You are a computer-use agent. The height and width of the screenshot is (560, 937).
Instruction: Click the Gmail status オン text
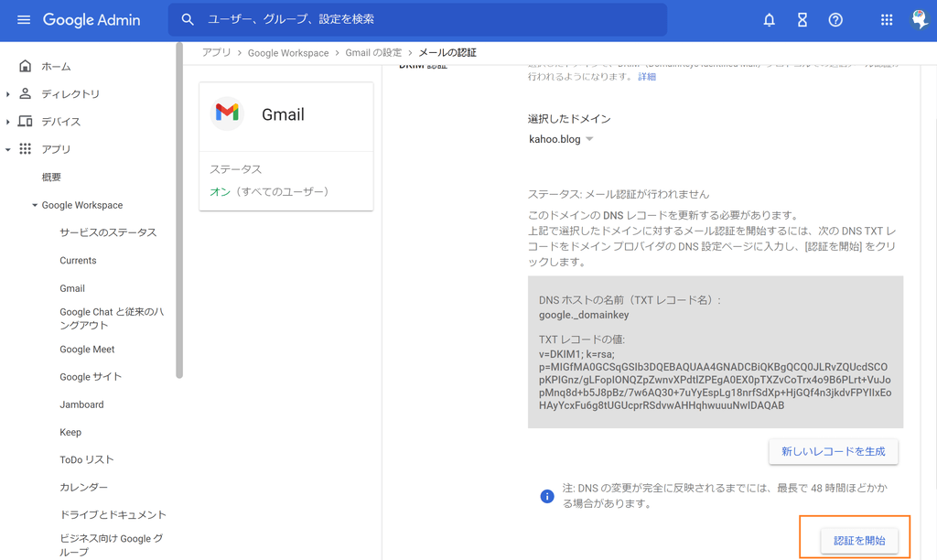click(x=220, y=192)
